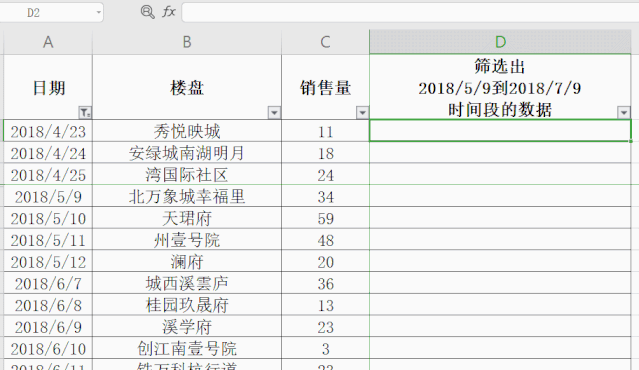639x370 pixels.
Task: Select cell 澜府
Action: [187, 262]
